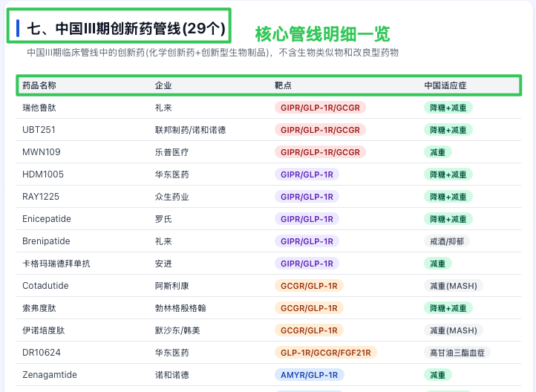Click the 减重(MASH) tag in Cotadutide row
This screenshot has height=392, width=536.
click(454, 285)
